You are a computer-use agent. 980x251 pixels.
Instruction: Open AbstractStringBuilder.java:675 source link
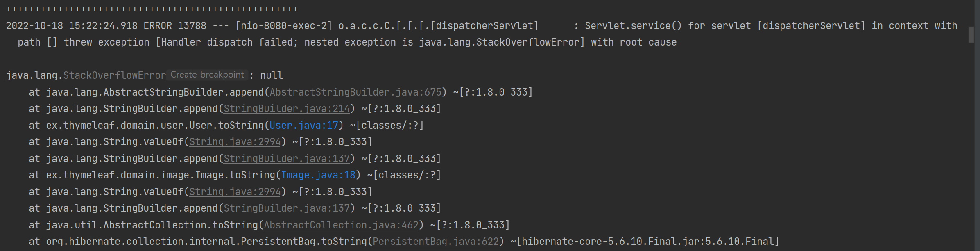[x=355, y=92]
